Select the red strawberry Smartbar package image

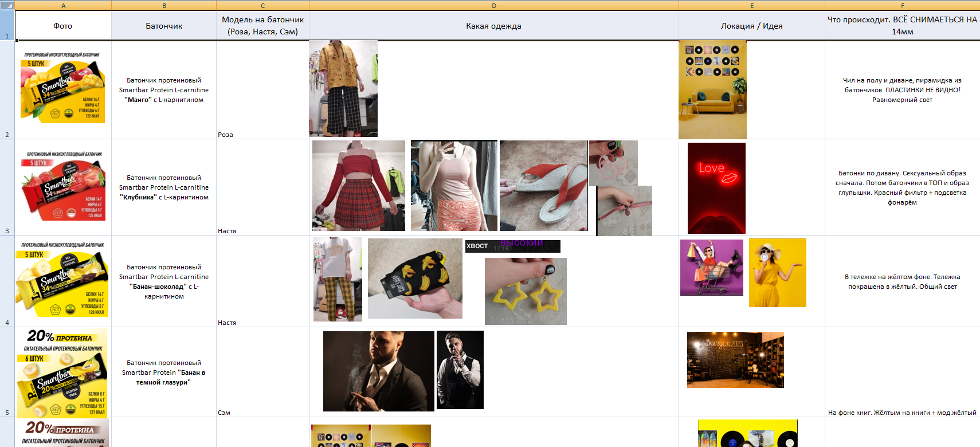pyautogui.click(x=63, y=187)
